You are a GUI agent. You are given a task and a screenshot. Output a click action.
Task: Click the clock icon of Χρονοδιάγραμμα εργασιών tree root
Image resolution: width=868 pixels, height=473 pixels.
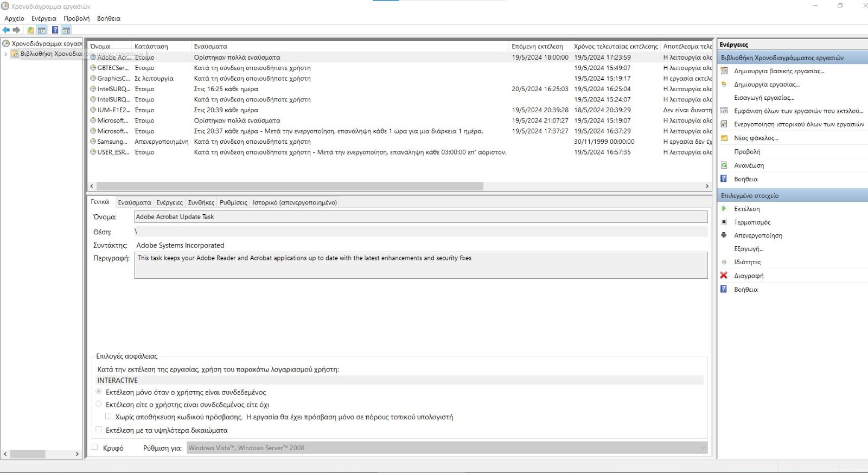(6, 43)
